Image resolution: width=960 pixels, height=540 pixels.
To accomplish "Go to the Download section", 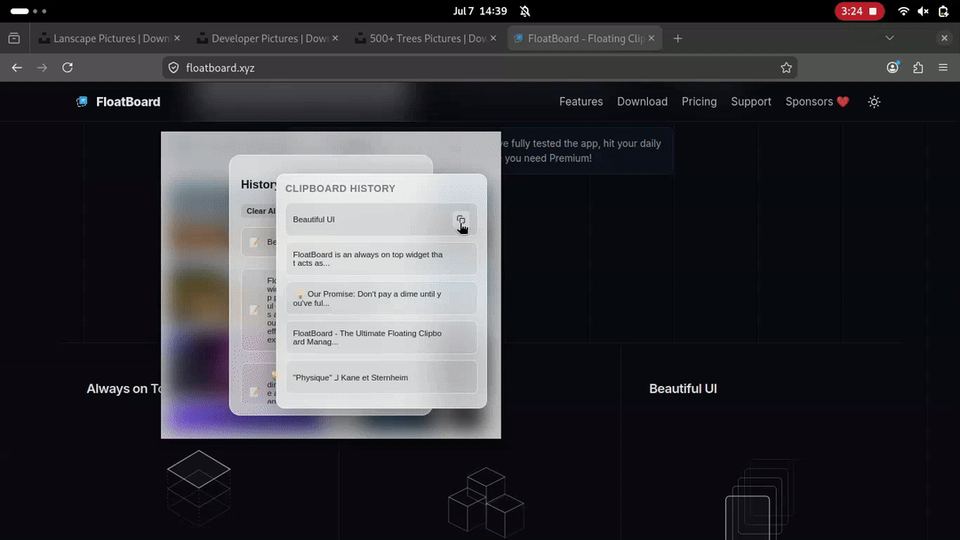I will point(642,102).
